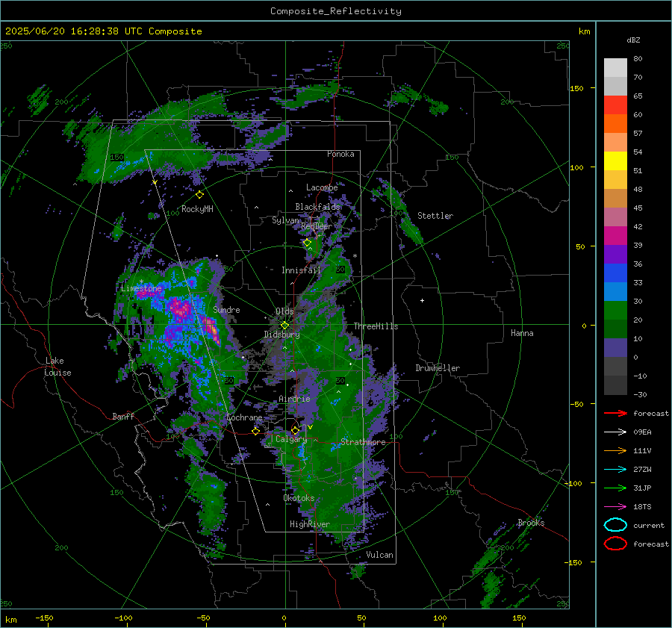The height and width of the screenshot is (628, 672).
Task: Click the magenta 18TS arrow in legend
Action: (615, 507)
